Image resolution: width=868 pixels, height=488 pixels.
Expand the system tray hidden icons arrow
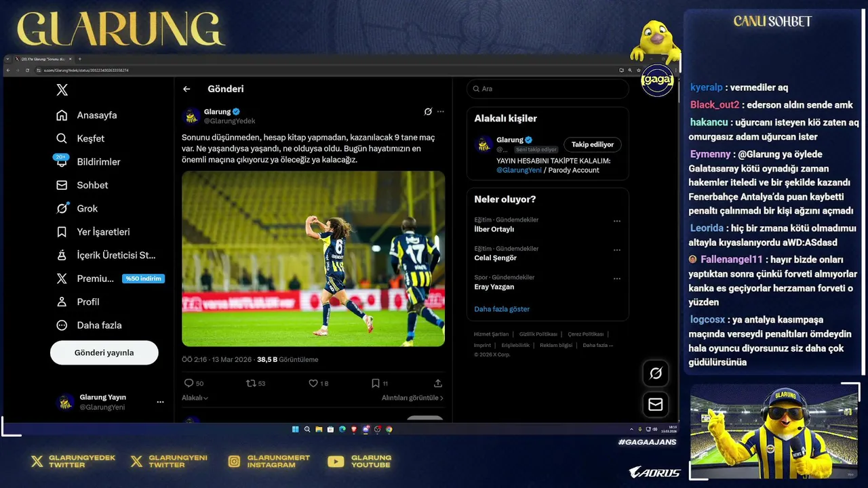coord(631,429)
